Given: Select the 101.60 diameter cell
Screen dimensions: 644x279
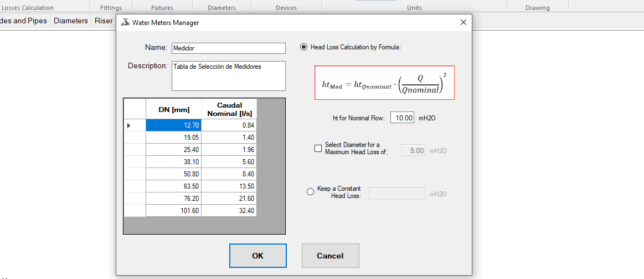Looking at the screenshot, I should (x=173, y=211).
